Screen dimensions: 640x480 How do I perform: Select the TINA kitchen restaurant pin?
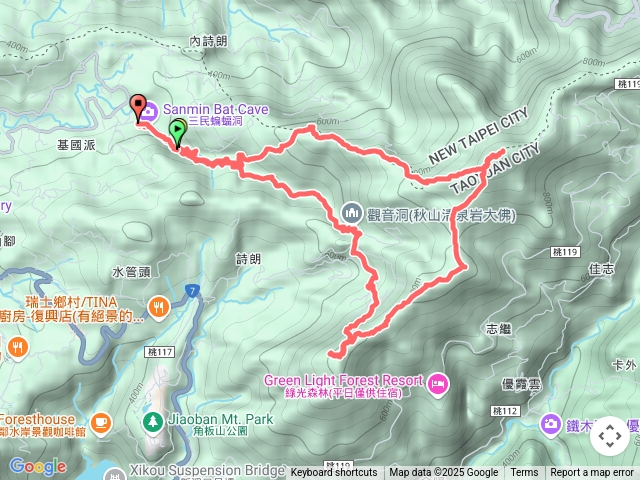point(159,308)
